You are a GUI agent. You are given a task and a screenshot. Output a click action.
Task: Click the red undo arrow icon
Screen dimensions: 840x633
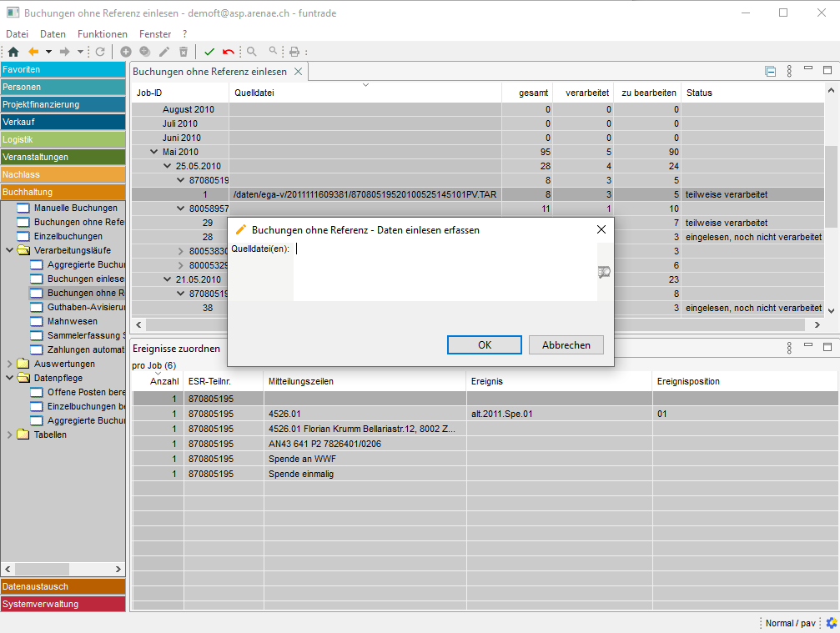229,52
